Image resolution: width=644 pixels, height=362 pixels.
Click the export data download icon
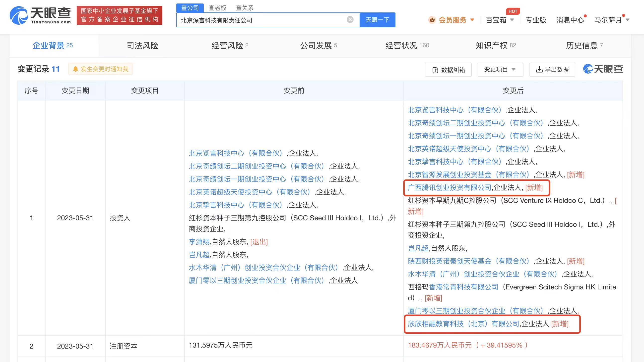pyautogui.click(x=539, y=69)
